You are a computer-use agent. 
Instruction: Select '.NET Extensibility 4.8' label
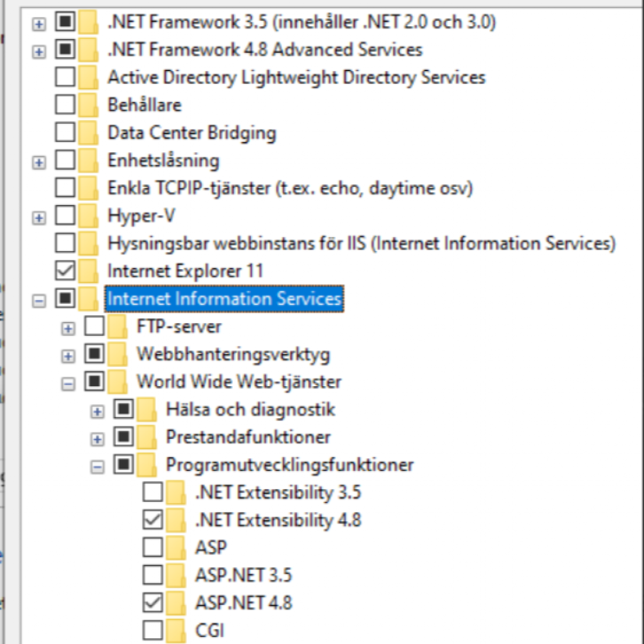tap(278, 520)
